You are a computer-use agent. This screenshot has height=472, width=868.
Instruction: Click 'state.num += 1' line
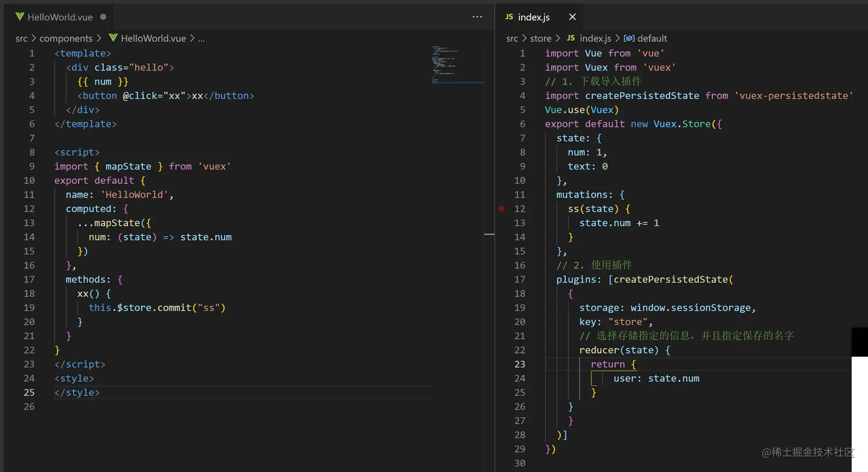tap(619, 223)
